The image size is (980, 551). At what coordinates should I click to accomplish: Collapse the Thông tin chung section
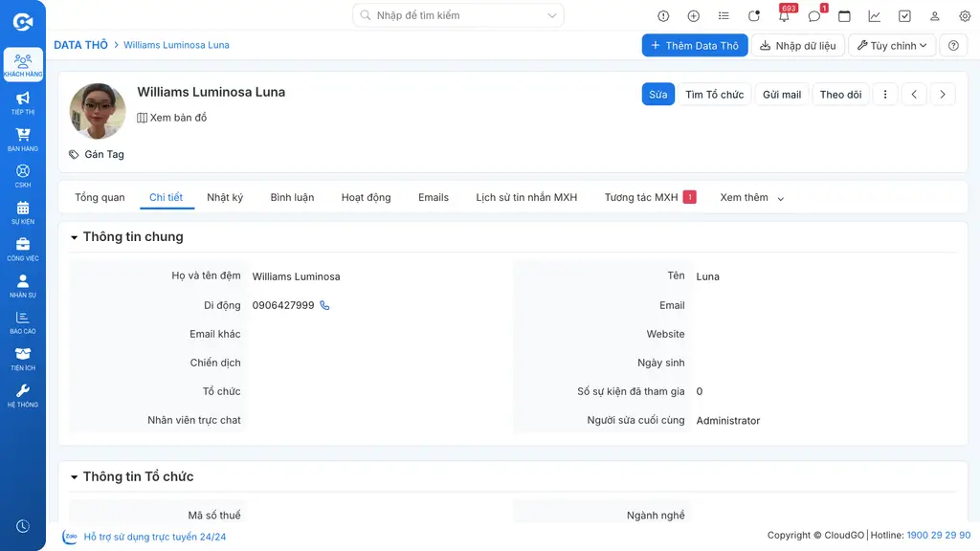(x=74, y=237)
